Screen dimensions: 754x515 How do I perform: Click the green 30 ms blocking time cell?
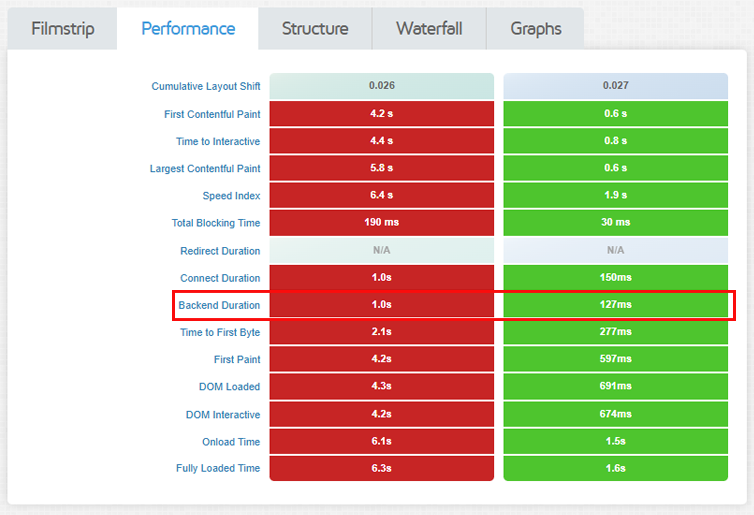[x=616, y=222]
